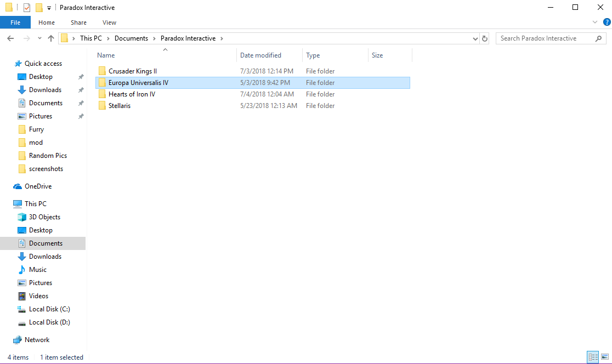Open the chevron after Paradox Interactive breadcrumb
The image size is (612, 364).
(x=222, y=38)
